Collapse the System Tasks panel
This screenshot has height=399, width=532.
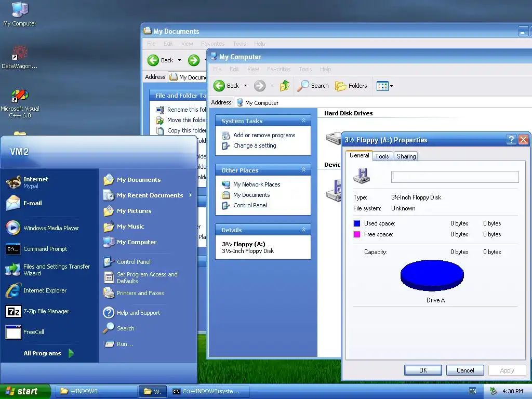point(303,121)
